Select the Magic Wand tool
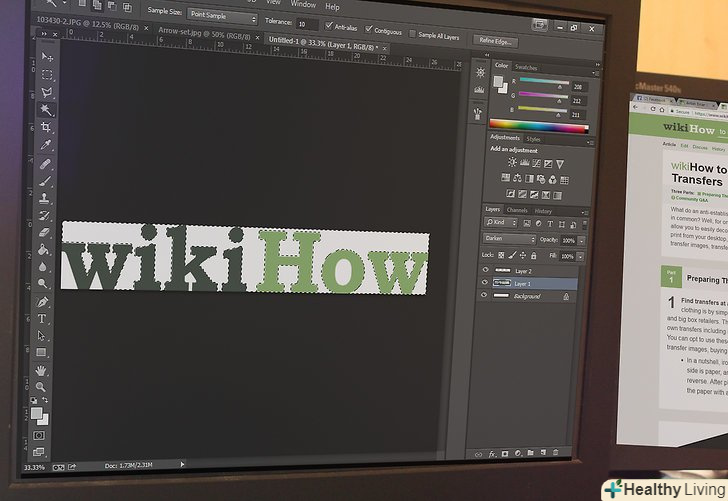 click(46, 110)
